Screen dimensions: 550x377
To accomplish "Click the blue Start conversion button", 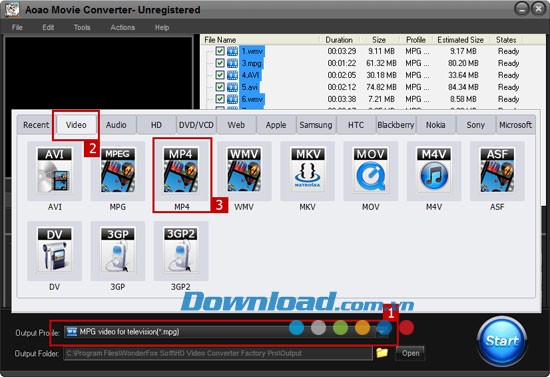I will pos(502,341).
